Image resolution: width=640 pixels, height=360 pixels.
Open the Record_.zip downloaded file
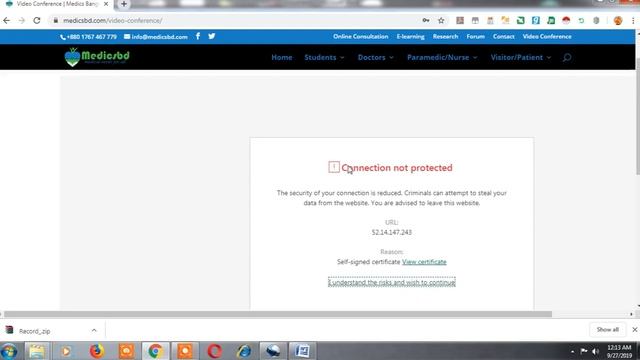(x=34, y=331)
